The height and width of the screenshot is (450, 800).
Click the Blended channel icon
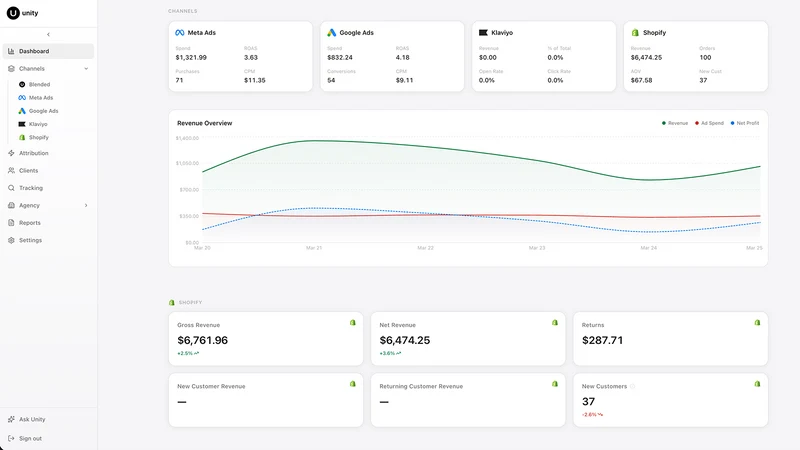click(x=22, y=84)
